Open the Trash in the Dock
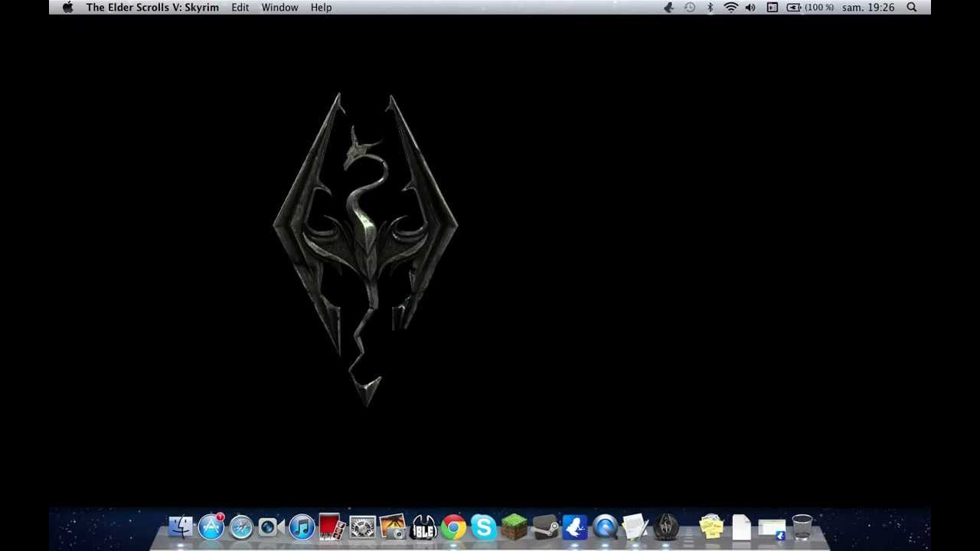The width and height of the screenshot is (980, 551). (x=802, y=527)
